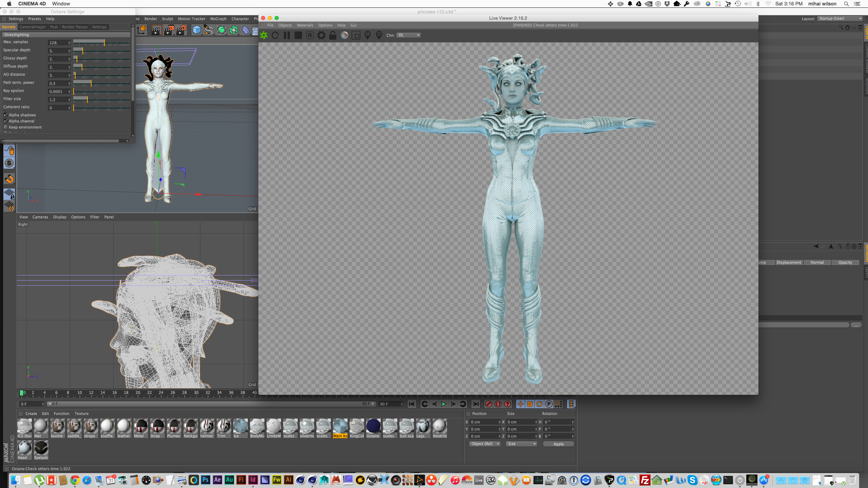Open the Layout Startup (User) dropdown
The image size is (868, 488).
840,19
